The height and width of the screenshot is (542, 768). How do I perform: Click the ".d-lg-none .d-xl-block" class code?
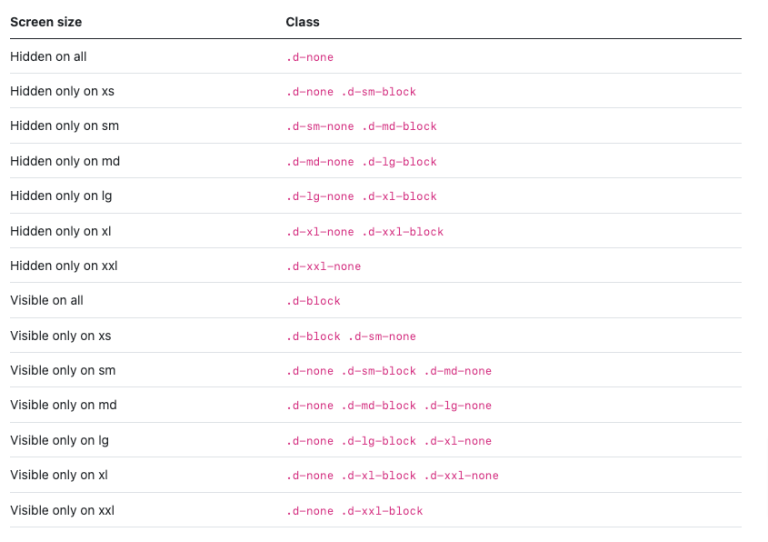pos(361,197)
